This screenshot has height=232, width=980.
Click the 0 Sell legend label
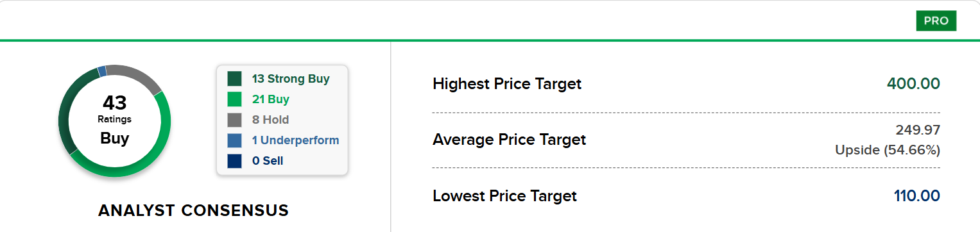tap(268, 161)
